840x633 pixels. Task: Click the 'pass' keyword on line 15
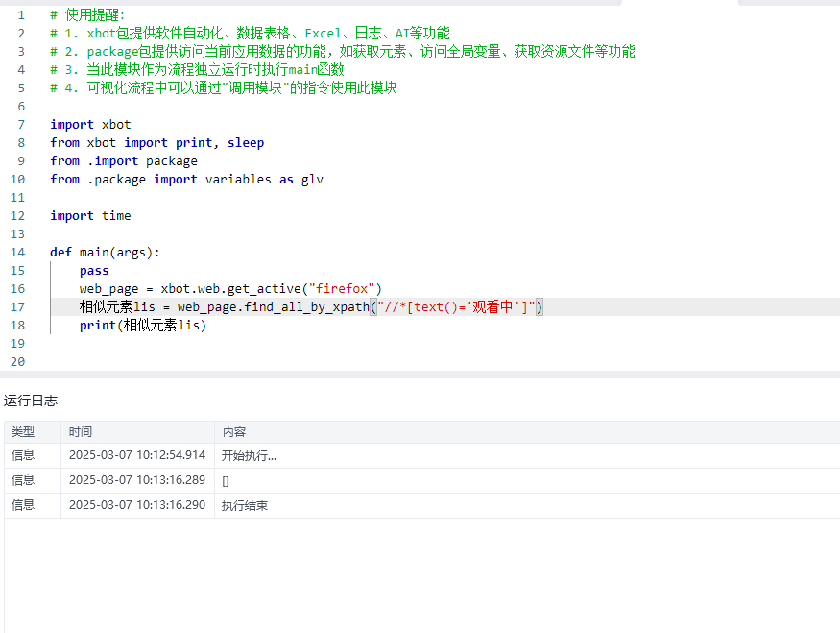(94, 271)
